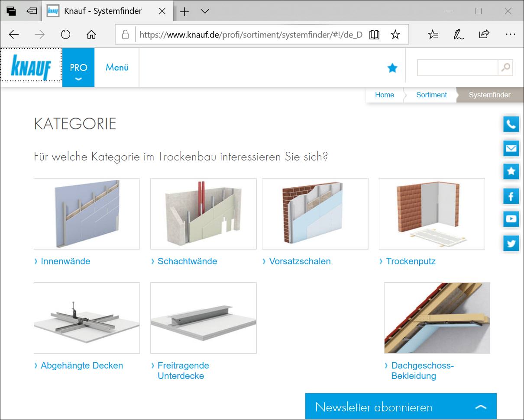This screenshot has height=420, width=524.
Task: Open the Innenwände link
Action: pos(65,261)
